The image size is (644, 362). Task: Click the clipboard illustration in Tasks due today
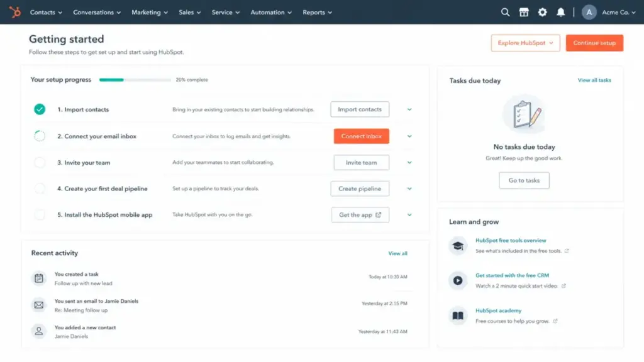click(524, 114)
